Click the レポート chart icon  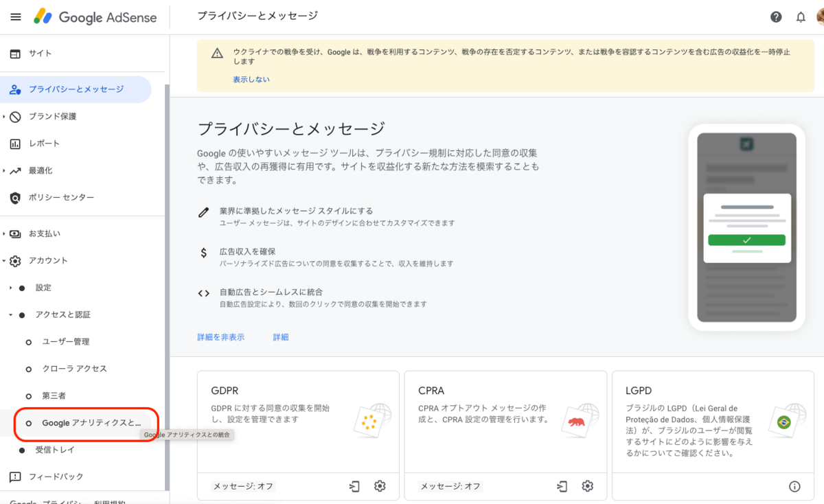pos(15,144)
